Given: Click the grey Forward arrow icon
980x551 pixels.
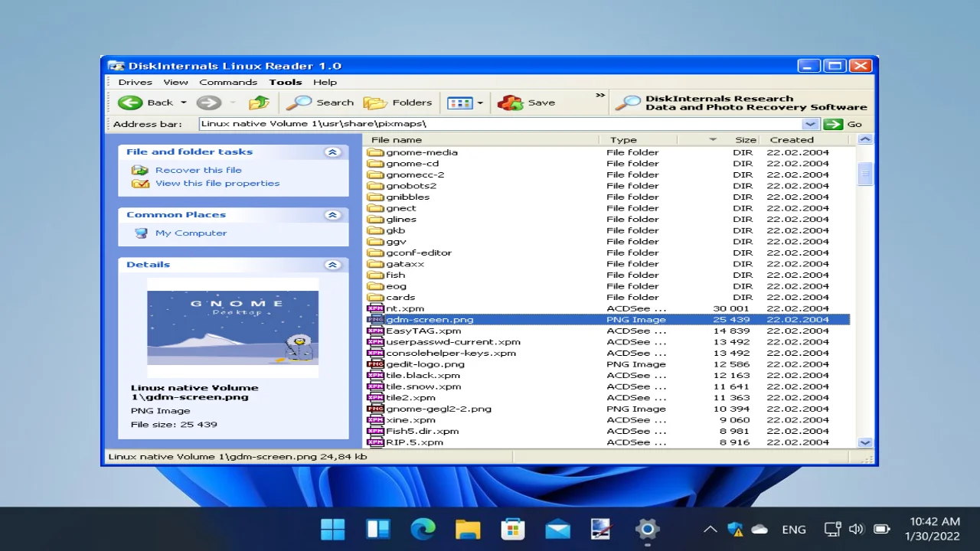Looking at the screenshot, I should (x=208, y=103).
